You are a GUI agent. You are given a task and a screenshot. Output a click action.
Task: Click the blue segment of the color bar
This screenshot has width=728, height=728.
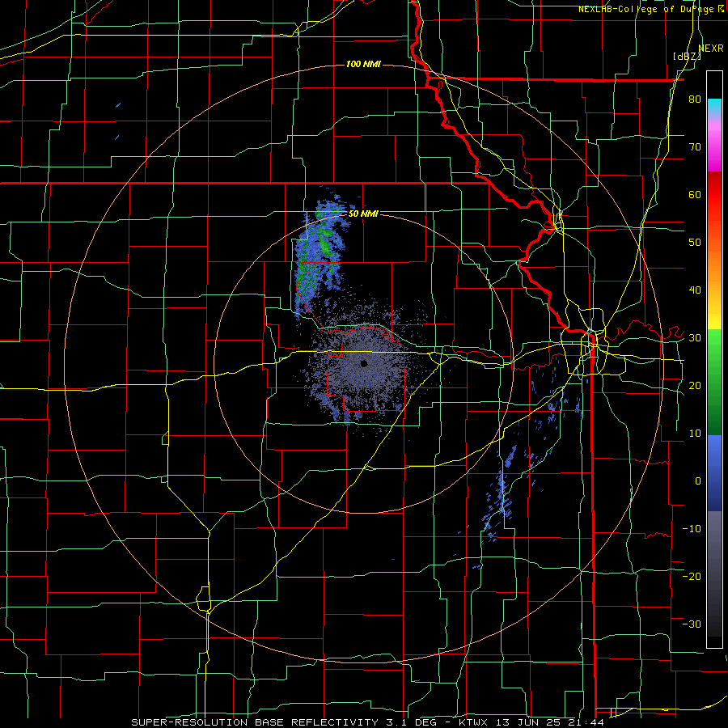click(x=714, y=472)
